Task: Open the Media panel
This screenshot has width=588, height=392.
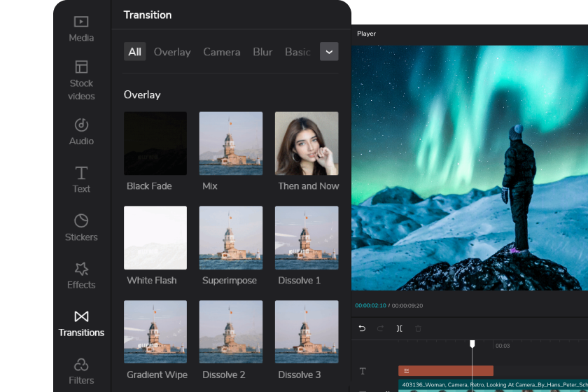Action: point(81,29)
